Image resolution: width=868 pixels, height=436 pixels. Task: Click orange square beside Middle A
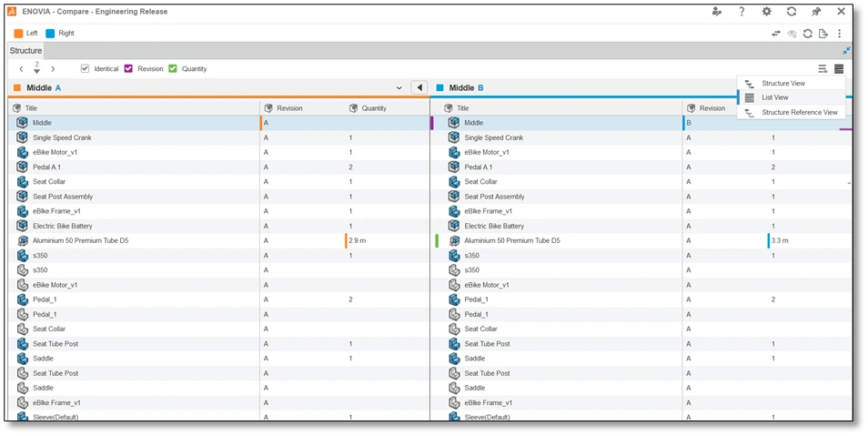click(x=17, y=88)
